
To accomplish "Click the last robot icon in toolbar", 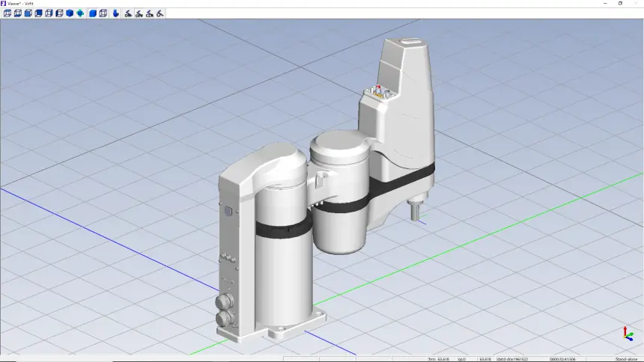I will coord(161,13).
